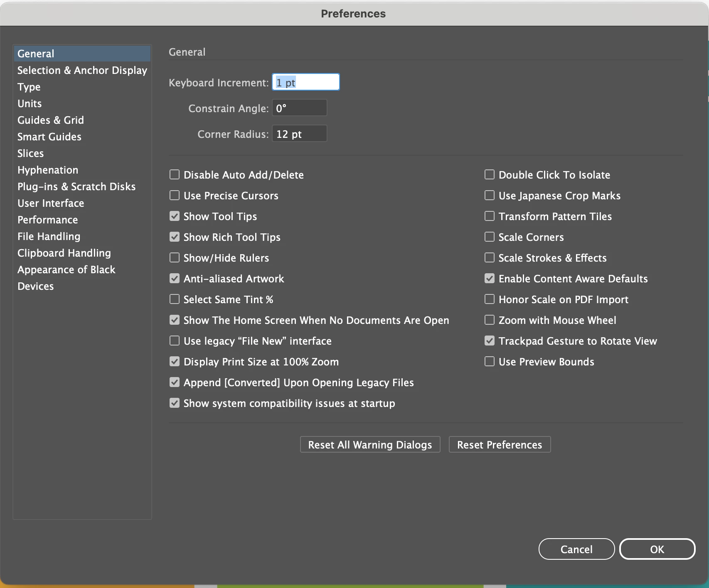709x588 pixels.
Task: Uncheck Show Tool Tips
Action: pyautogui.click(x=175, y=216)
